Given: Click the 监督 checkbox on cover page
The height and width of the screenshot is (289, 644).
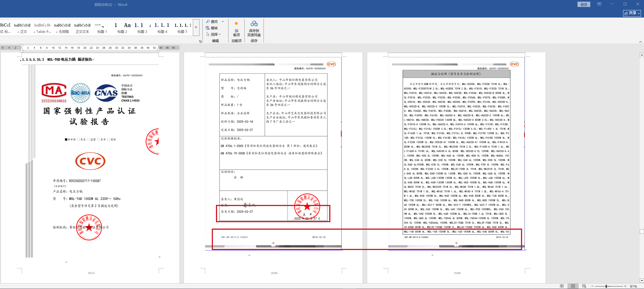Looking at the screenshot, I should tap(89, 139).
